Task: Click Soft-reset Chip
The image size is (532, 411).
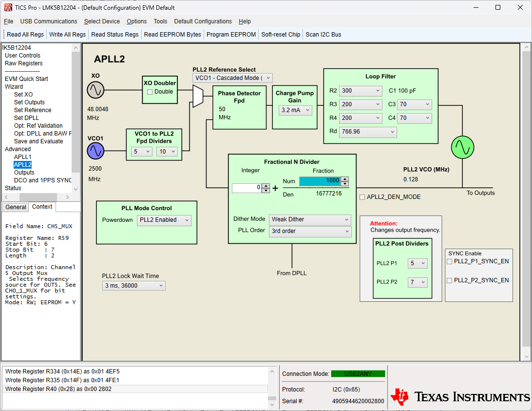Action: 281,35
